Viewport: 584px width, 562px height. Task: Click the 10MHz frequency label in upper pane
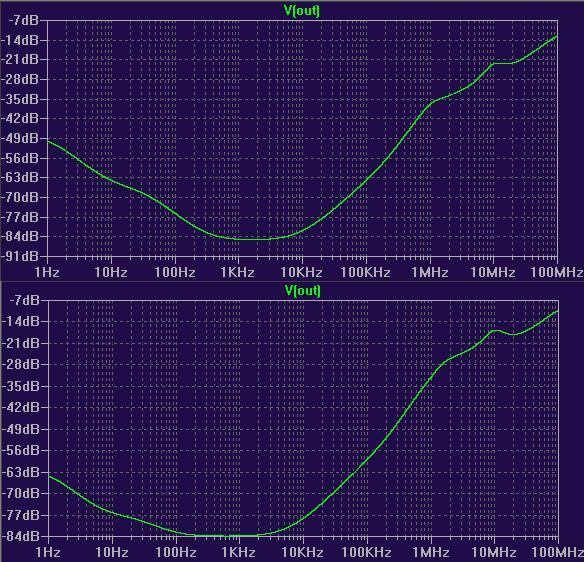[x=493, y=272]
